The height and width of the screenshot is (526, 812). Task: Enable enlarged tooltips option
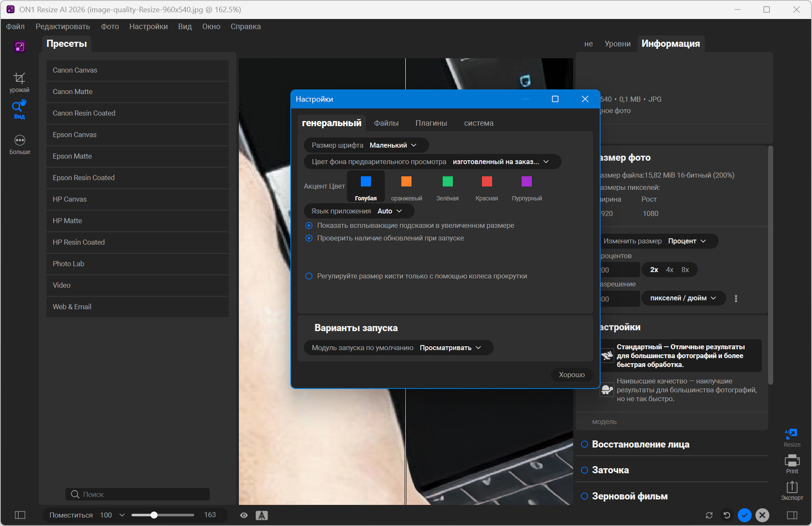pyautogui.click(x=309, y=226)
